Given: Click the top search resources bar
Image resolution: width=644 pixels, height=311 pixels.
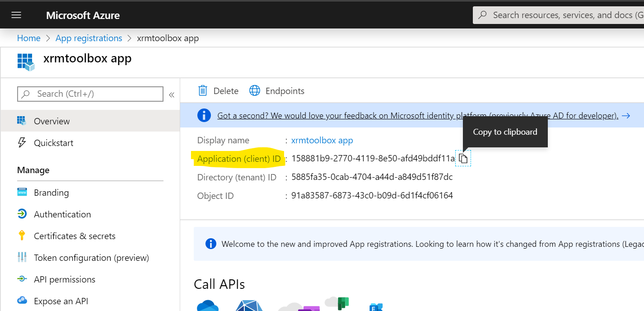Looking at the screenshot, I should click(565, 14).
